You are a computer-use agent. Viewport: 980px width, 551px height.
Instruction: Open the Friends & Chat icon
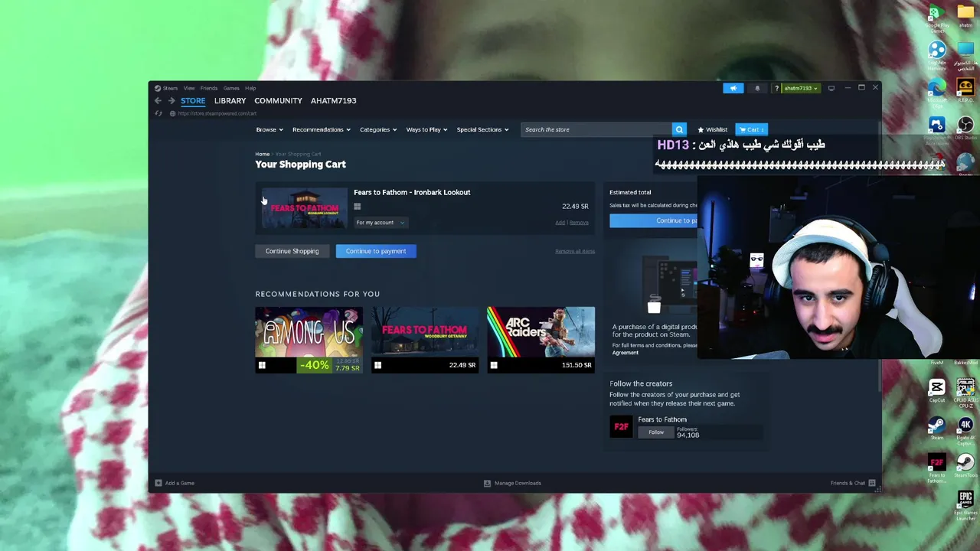coord(871,483)
